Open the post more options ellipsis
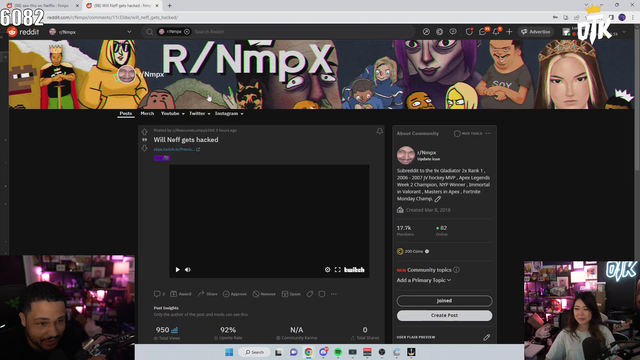The height and width of the screenshot is (360, 640). 334,294
